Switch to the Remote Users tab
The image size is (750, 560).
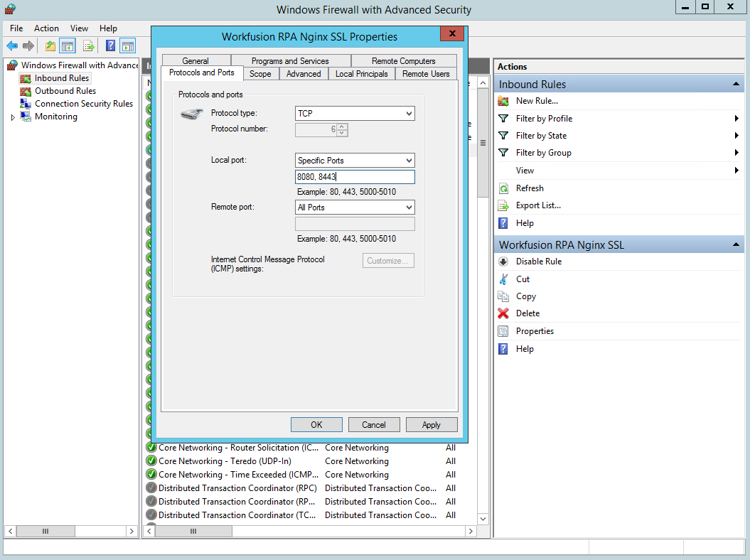point(426,74)
